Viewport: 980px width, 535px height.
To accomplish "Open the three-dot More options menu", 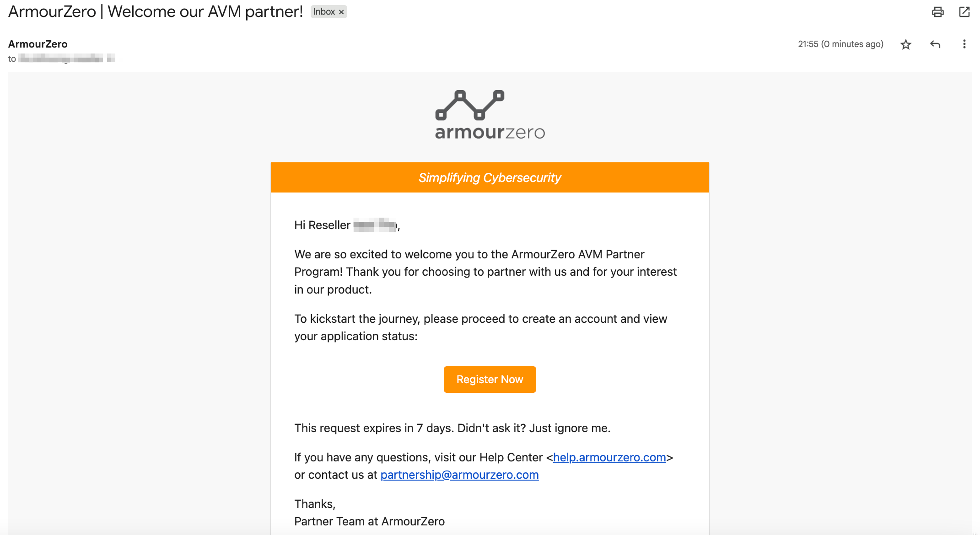I will 964,44.
